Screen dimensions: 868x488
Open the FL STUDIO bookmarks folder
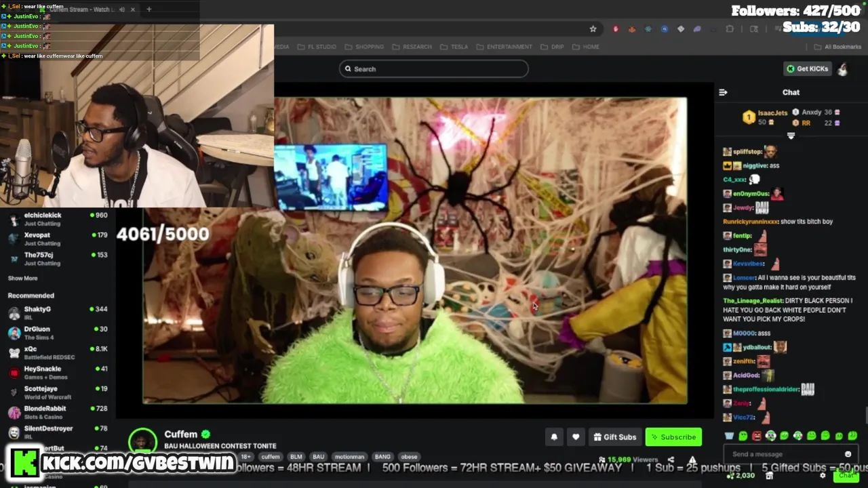tap(316, 47)
